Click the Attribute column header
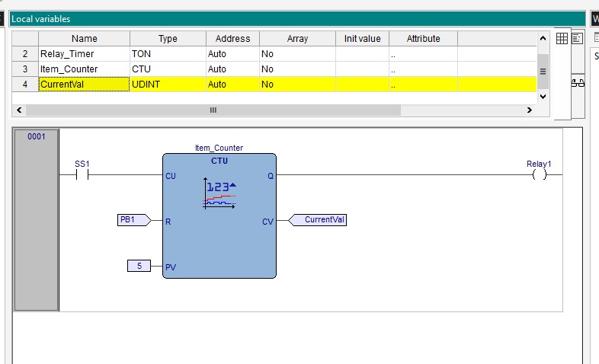The width and height of the screenshot is (599, 364). [x=423, y=39]
